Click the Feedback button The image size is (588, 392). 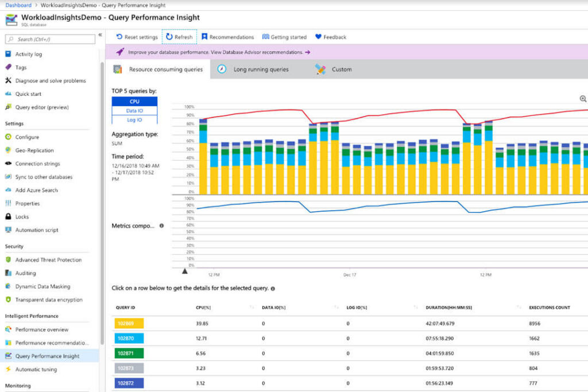[330, 37]
